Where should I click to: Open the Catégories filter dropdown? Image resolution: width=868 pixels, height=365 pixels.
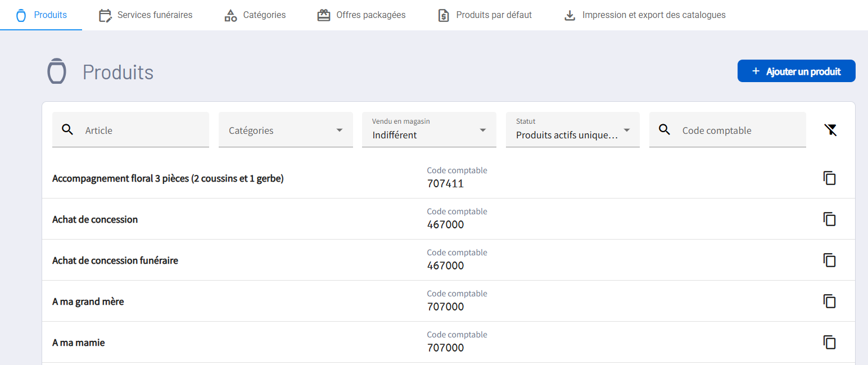[286, 130]
